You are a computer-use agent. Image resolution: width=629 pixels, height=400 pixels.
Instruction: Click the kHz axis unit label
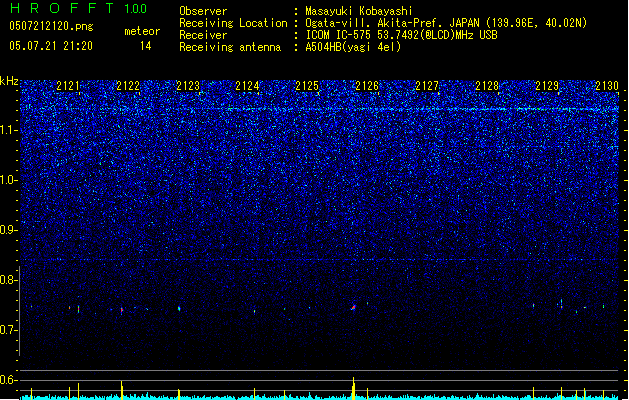9,81
